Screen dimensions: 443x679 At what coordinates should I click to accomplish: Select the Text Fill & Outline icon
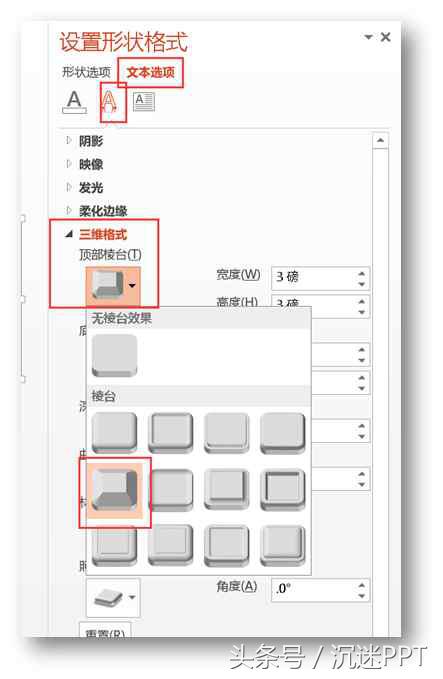(74, 102)
